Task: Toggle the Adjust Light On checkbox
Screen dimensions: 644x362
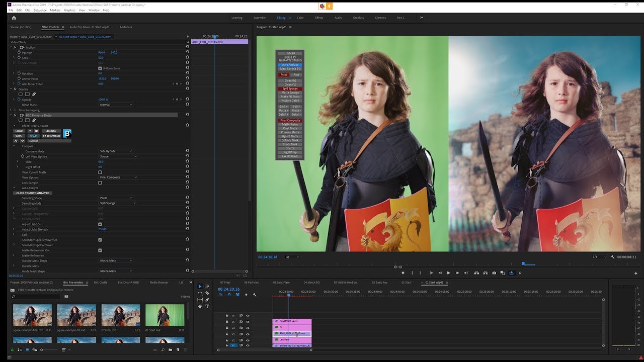Action: pos(100,224)
